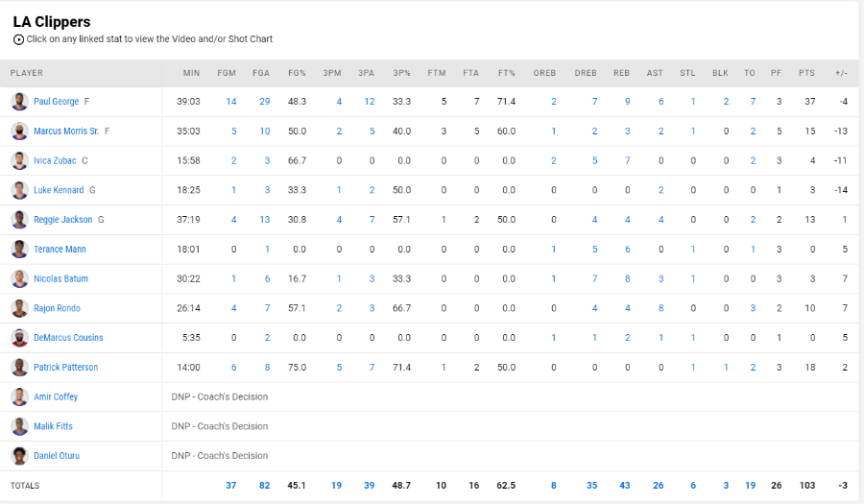
Task: View Paul George's 9 total rebounds
Action: 627,102
